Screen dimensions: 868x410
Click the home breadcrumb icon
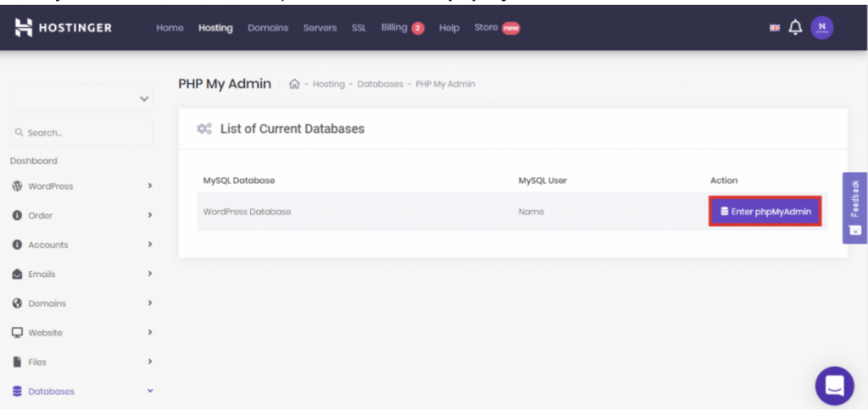tap(294, 84)
